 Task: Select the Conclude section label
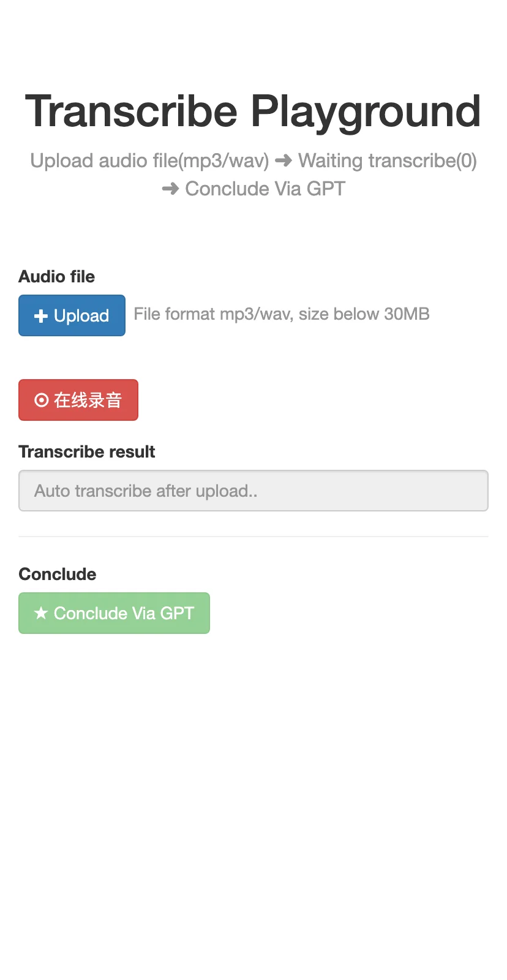(58, 575)
